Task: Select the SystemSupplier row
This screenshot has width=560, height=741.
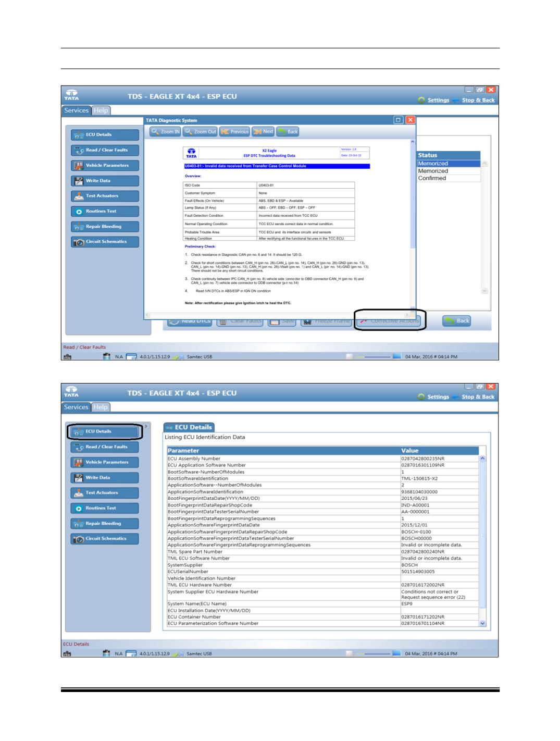Action: (322, 565)
